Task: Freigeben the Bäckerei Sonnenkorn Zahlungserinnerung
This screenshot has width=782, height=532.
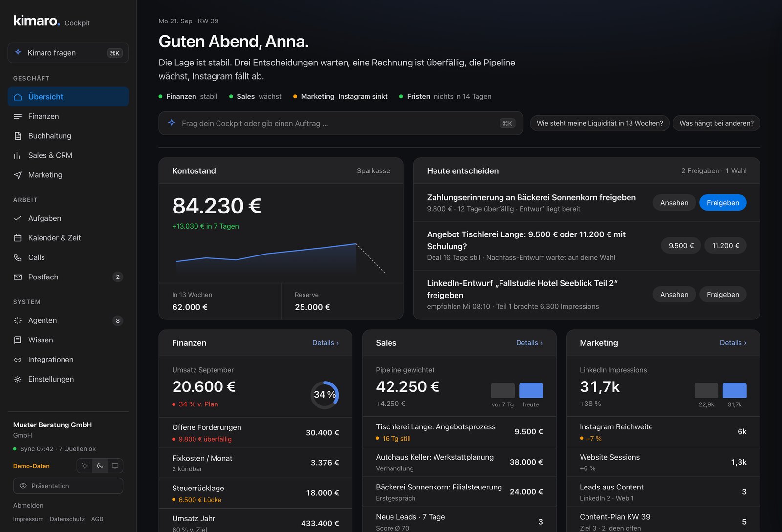Action: (723, 203)
